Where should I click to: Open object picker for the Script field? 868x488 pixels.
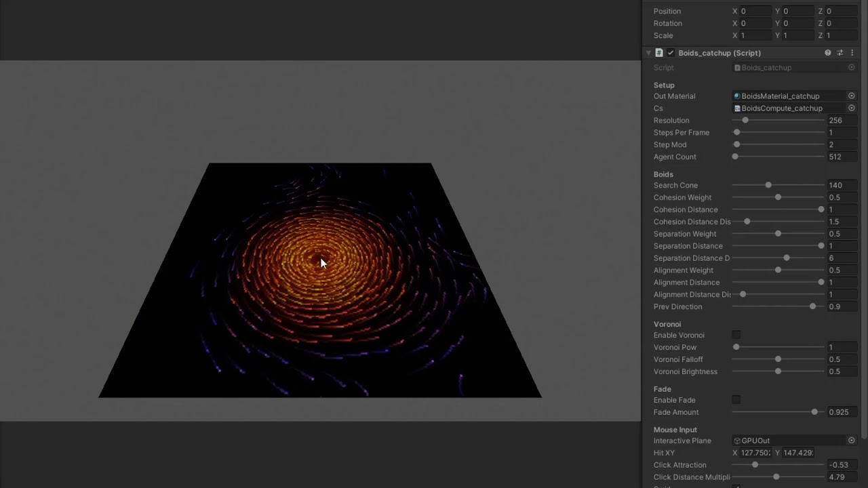(852, 68)
